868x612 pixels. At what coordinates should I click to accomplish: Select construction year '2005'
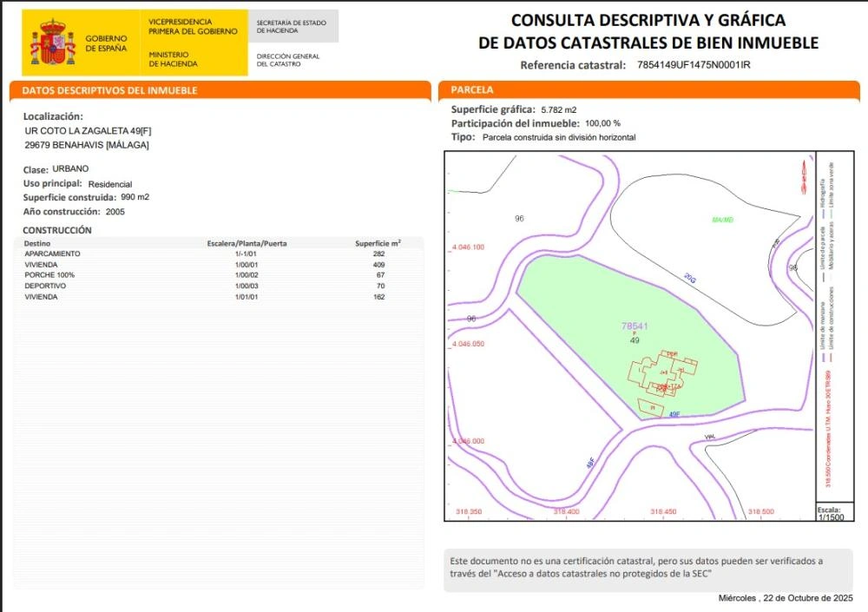pyautogui.click(x=115, y=212)
